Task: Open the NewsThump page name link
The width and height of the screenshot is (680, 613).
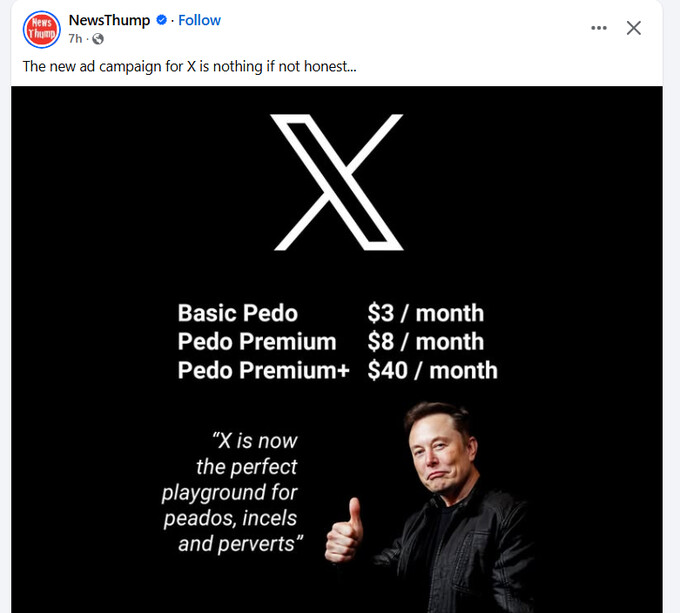Action: coord(109,20)
